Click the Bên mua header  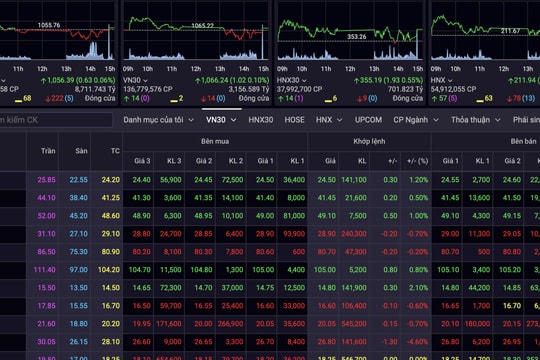click(x=215, y=141)
